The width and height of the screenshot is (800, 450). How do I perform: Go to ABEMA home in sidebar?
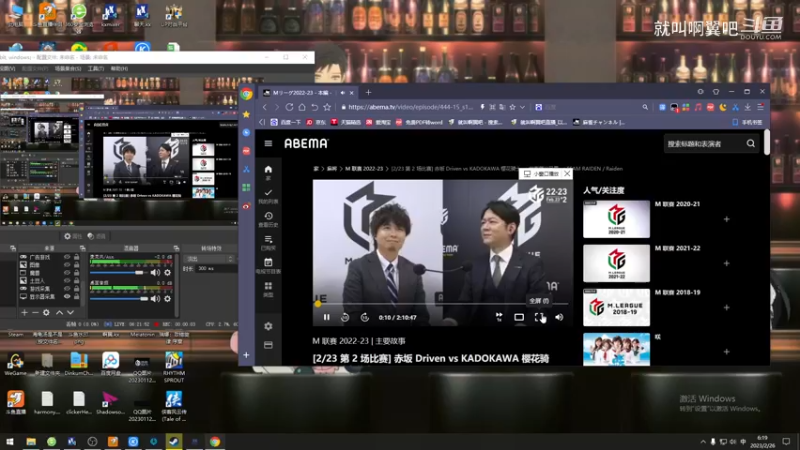(268, 172)
